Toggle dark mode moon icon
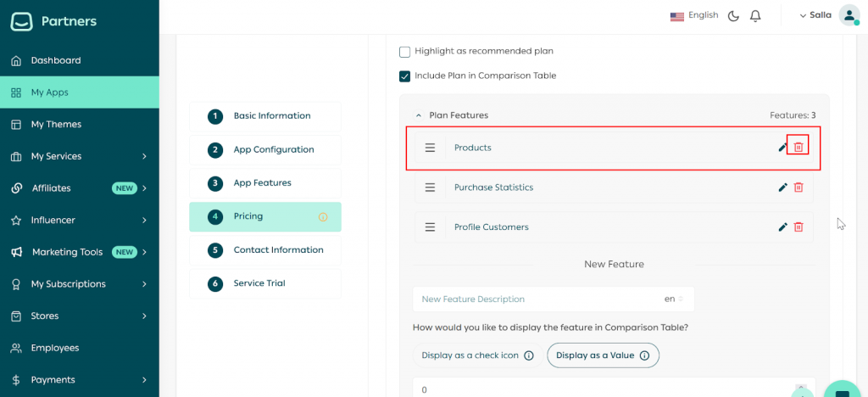 733,16
